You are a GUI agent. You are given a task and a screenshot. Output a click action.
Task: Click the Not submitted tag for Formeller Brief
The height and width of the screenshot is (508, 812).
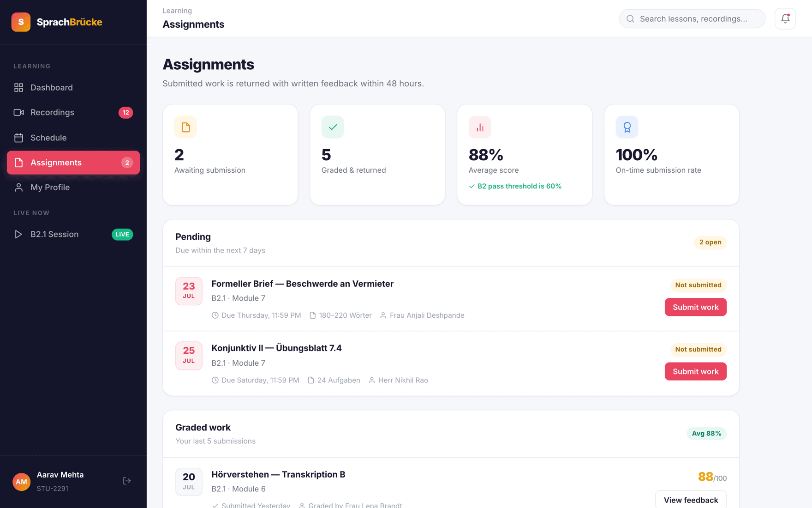tap(698, 285)
